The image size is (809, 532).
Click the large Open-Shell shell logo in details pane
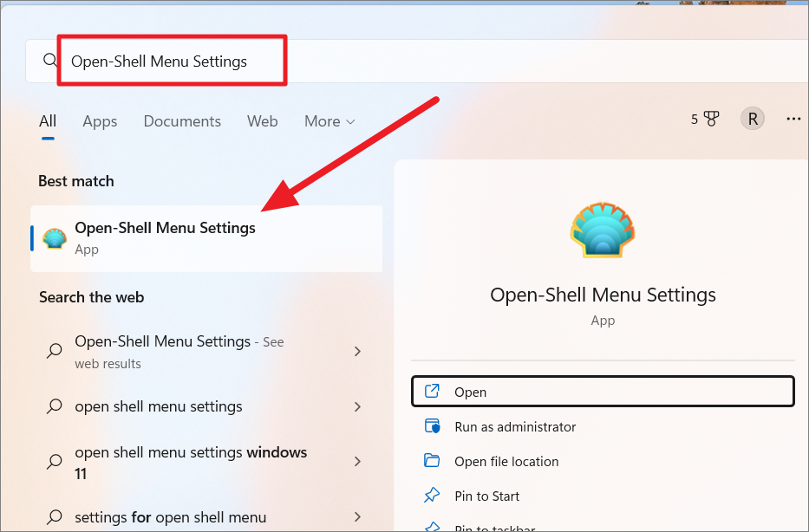tap(603, 230)
